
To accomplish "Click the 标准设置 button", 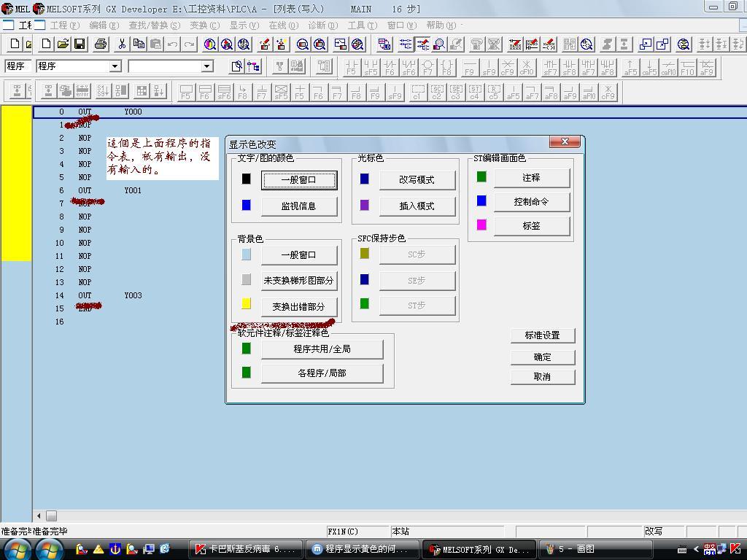I will (x=542, y=335).
